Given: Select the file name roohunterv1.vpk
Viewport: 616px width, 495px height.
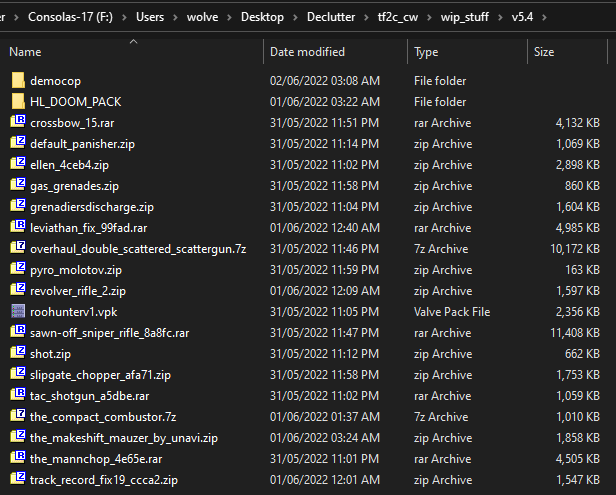Looking at the screenshot, I should [73, 312].
